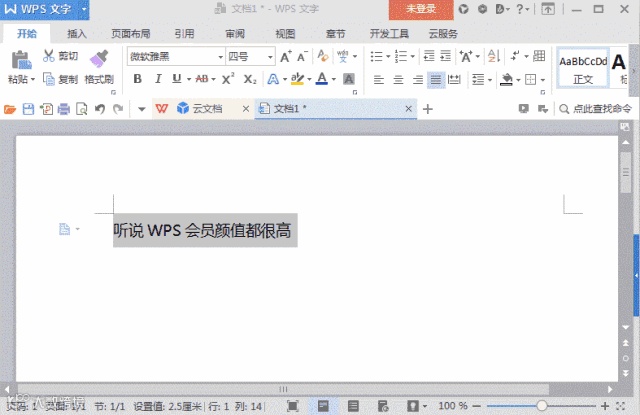This screenshot has height=415, width=640.
Task: Click the Open folder icon in quick toolbar
Action: pos(10,109)
